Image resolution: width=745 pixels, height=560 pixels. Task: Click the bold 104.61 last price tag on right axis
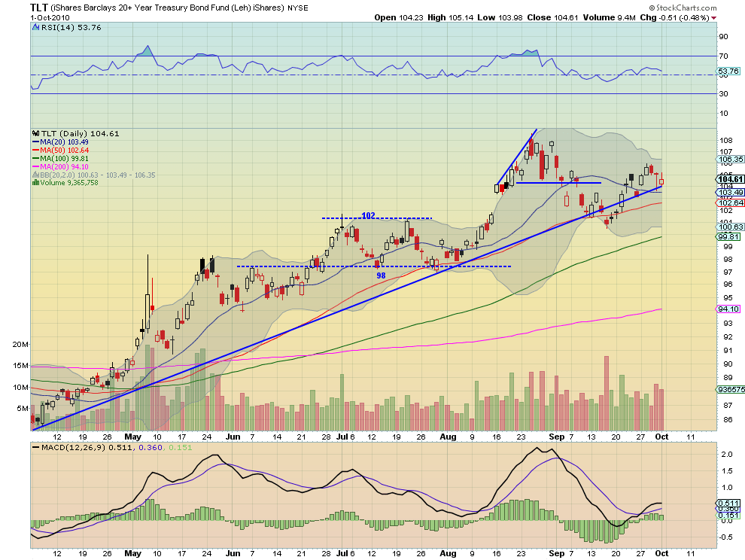click(730, 179)
